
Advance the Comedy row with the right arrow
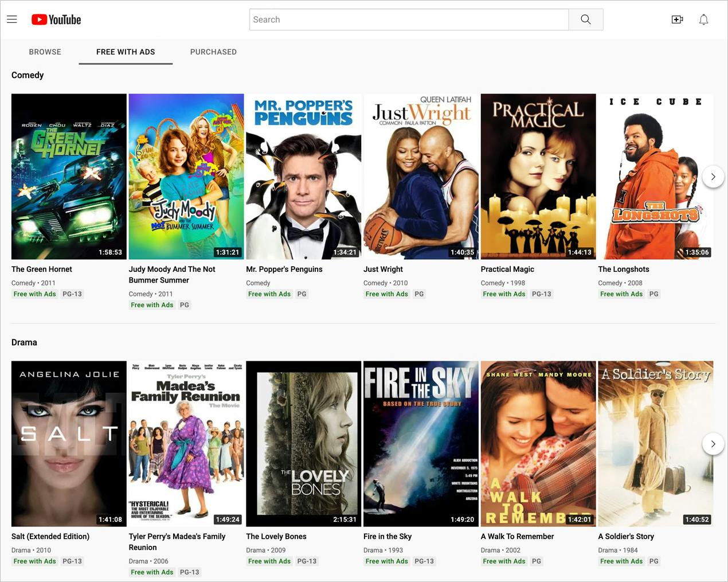[x=713, y=177]
